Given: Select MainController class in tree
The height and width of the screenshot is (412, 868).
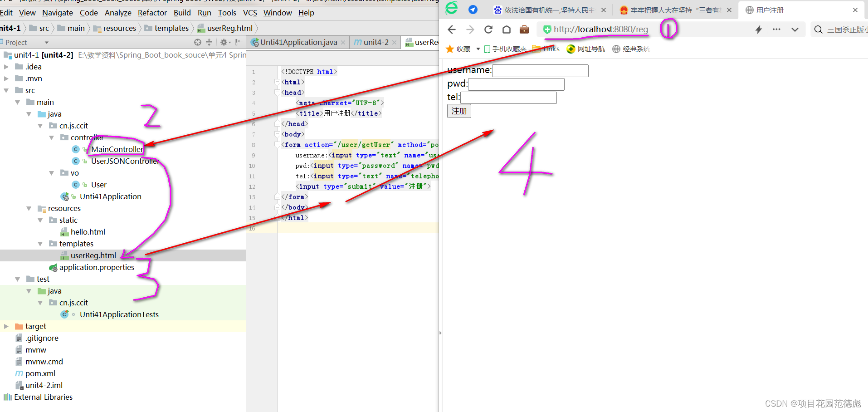Looking at the screenshot, I should (x=117, y=149).
